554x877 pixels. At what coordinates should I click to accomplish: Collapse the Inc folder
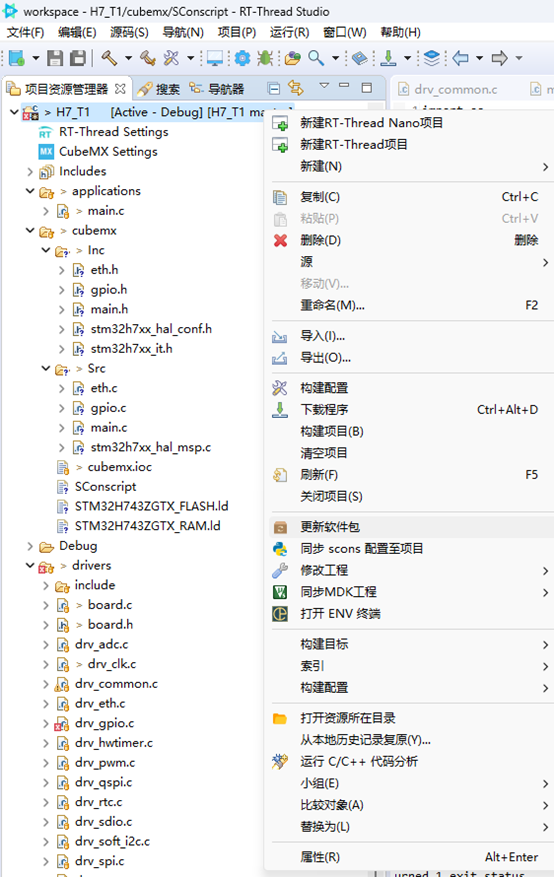click(46, 250)
